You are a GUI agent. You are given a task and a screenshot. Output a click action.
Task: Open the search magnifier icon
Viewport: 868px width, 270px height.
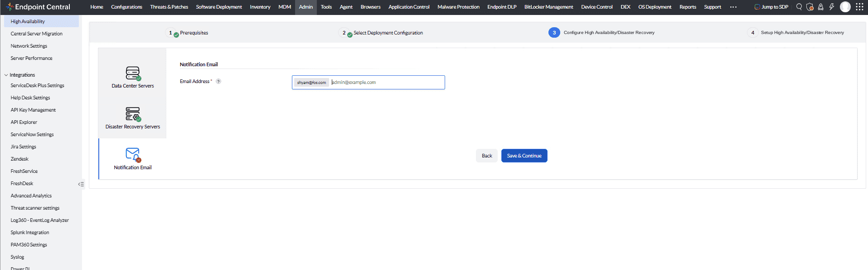click(x=799, y=7)
